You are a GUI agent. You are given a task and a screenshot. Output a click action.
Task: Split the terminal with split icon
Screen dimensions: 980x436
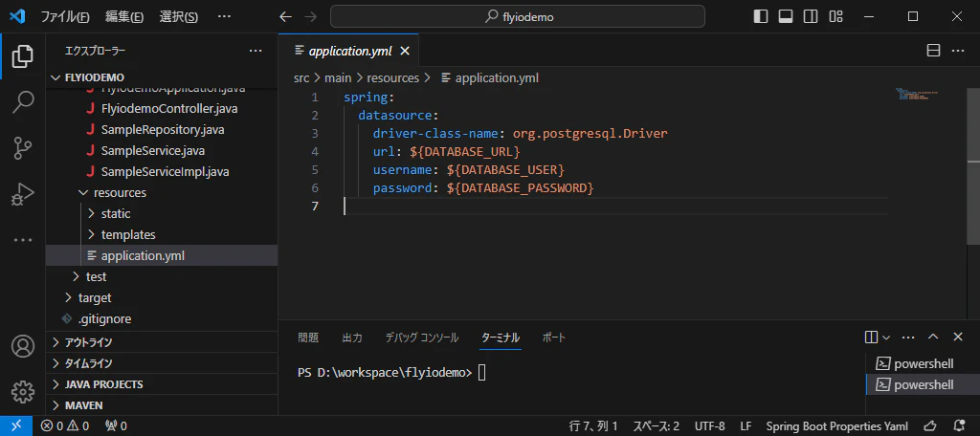tap(871, 338)
